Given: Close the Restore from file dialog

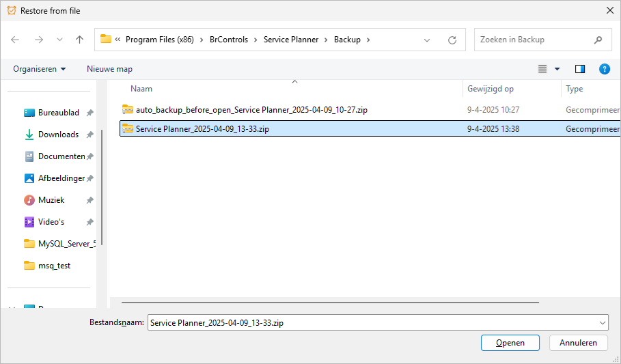Looking at the screenshot, I should tap(610, 11).
